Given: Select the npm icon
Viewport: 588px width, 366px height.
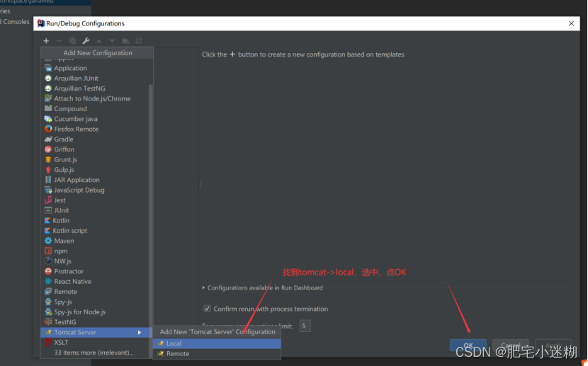Looking at the screenshot, I should [x=48, y=251].
